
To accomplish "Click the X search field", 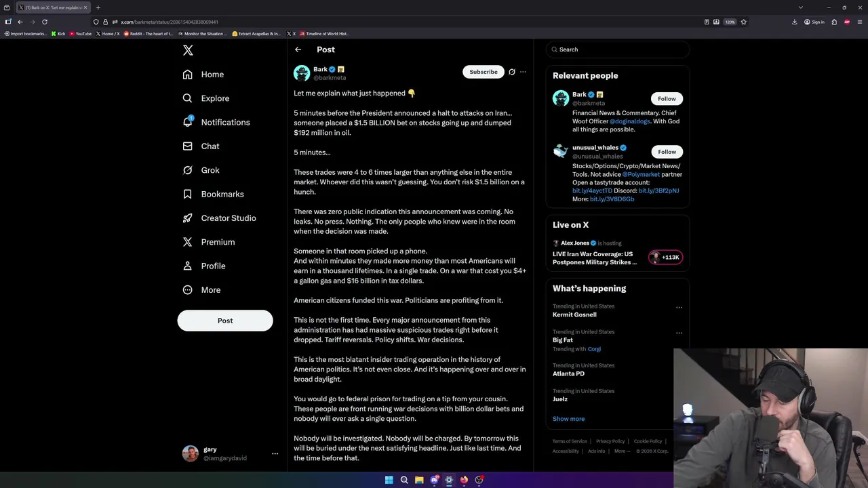I will click(x=617, y=49).
